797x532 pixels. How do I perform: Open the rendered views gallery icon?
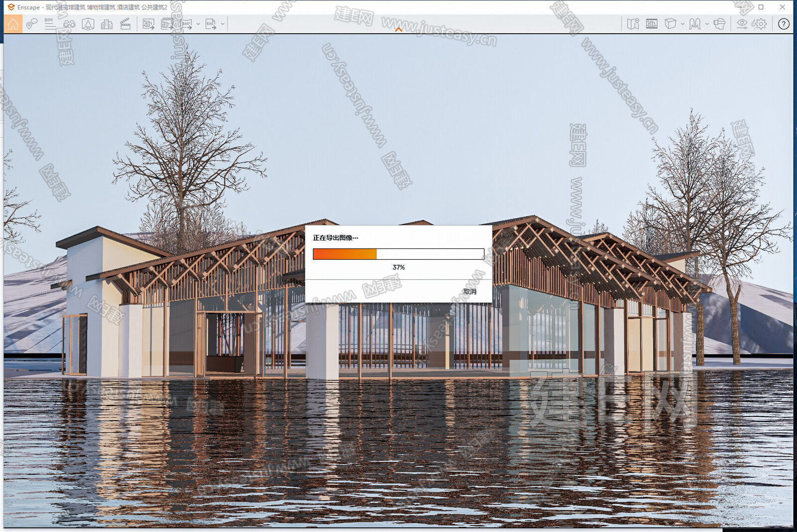(x=652, y=24)
